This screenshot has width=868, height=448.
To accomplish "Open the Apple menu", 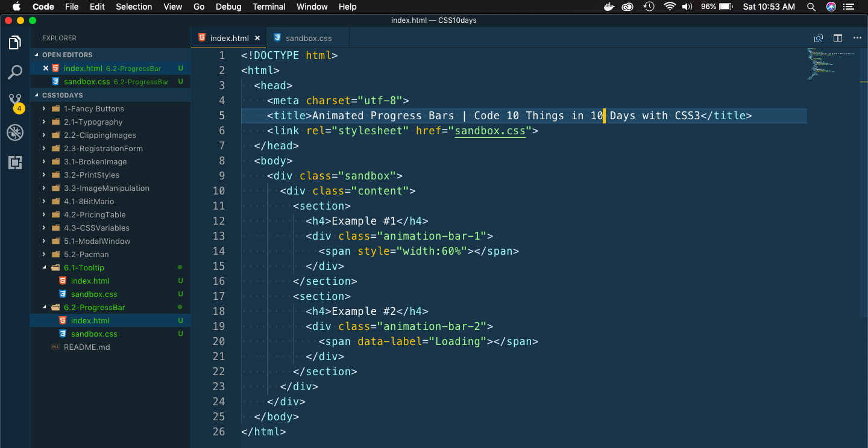I will pyautogui.click(x=16, y=7).
